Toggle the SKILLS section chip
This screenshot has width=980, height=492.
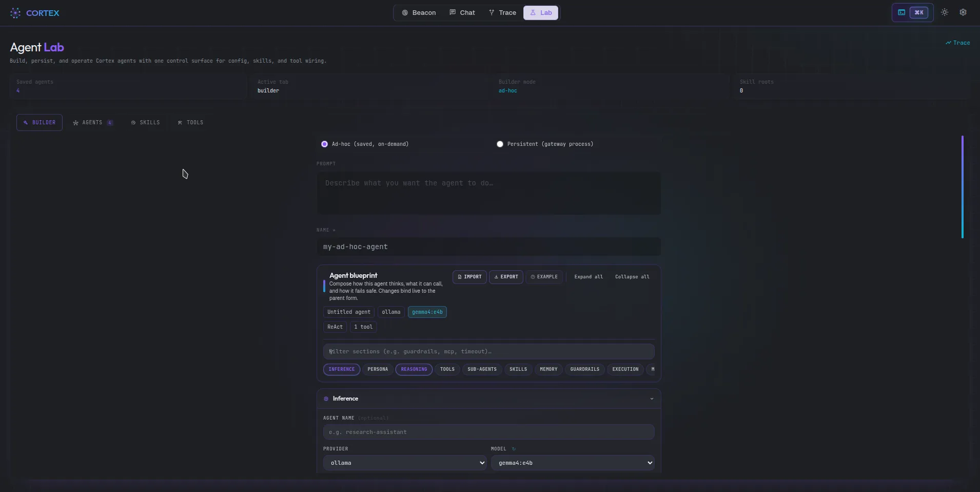coord(518,369)
